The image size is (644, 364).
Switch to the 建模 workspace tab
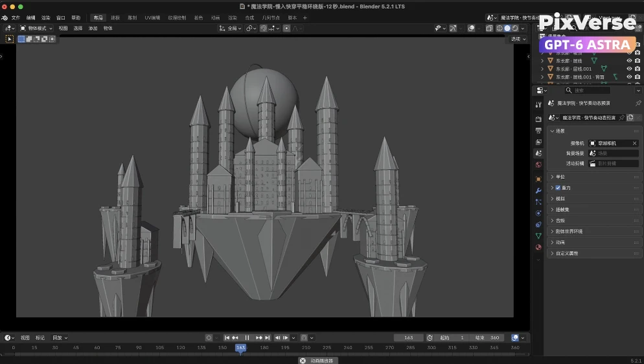coord(115,17)
